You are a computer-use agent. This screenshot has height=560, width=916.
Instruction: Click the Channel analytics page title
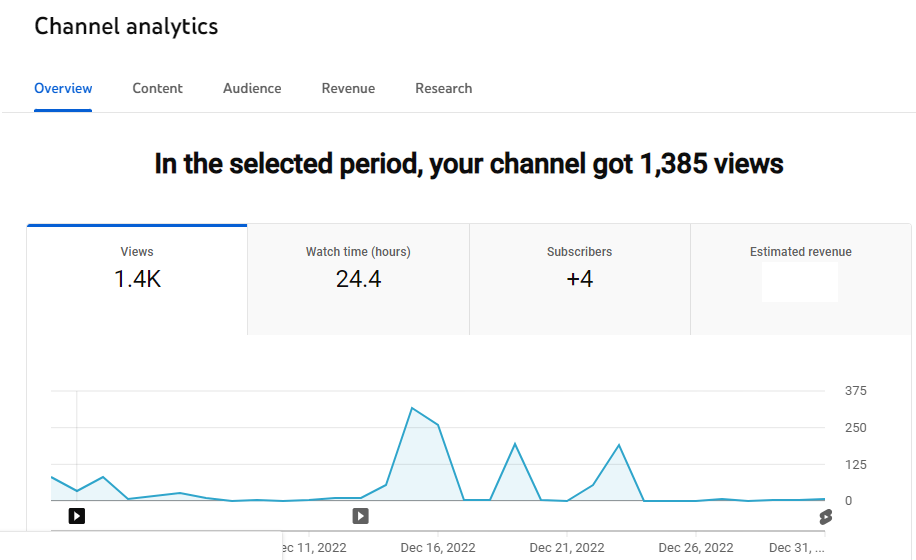[126, 27]
